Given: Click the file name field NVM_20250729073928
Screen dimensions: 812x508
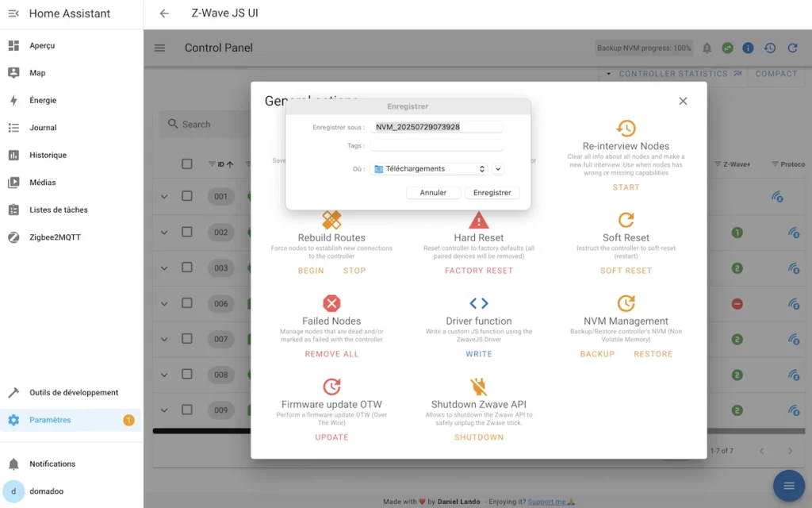Looking at the screenshot, I should (x=437, y=127).
